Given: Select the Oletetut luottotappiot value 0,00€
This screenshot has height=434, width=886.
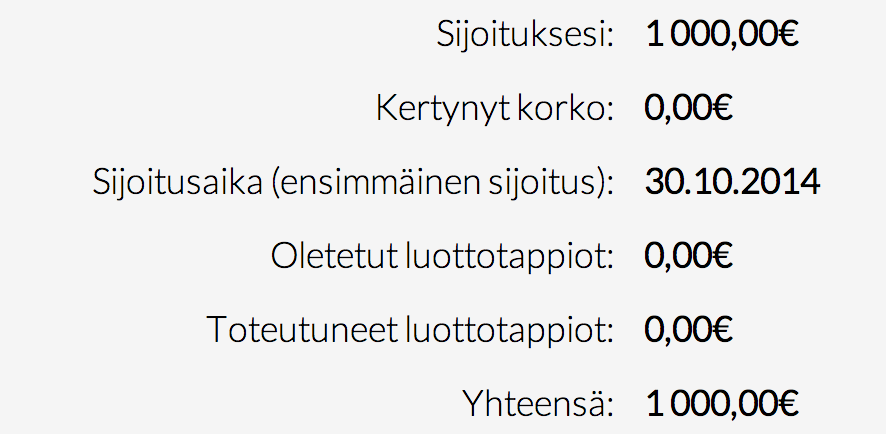Looking at the screenshot, I should pos(688,255).
